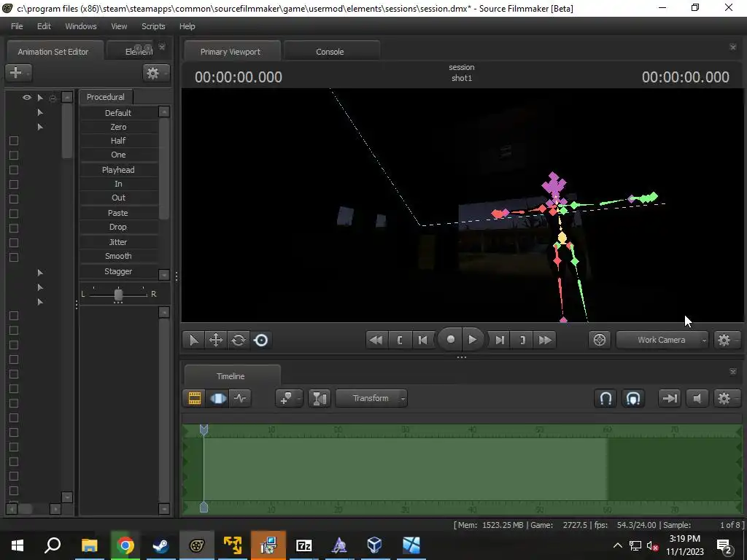Start recording with the record button

(x=450, y=340)
